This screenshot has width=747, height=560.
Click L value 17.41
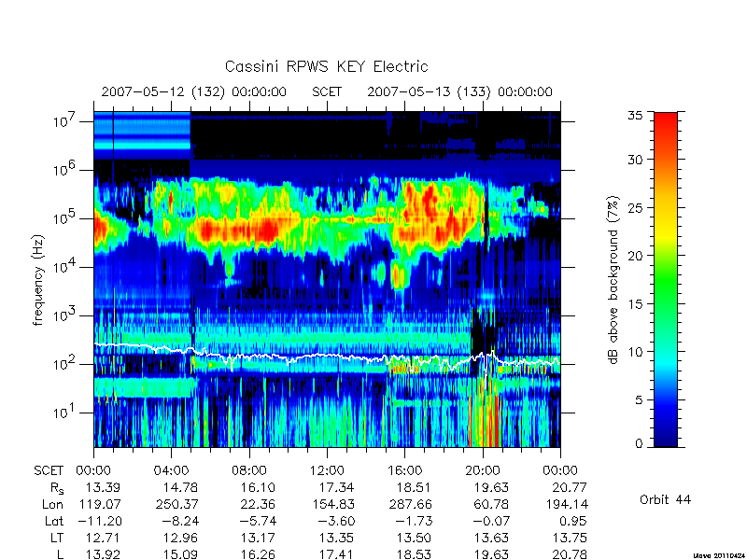(x=336, y=554)
